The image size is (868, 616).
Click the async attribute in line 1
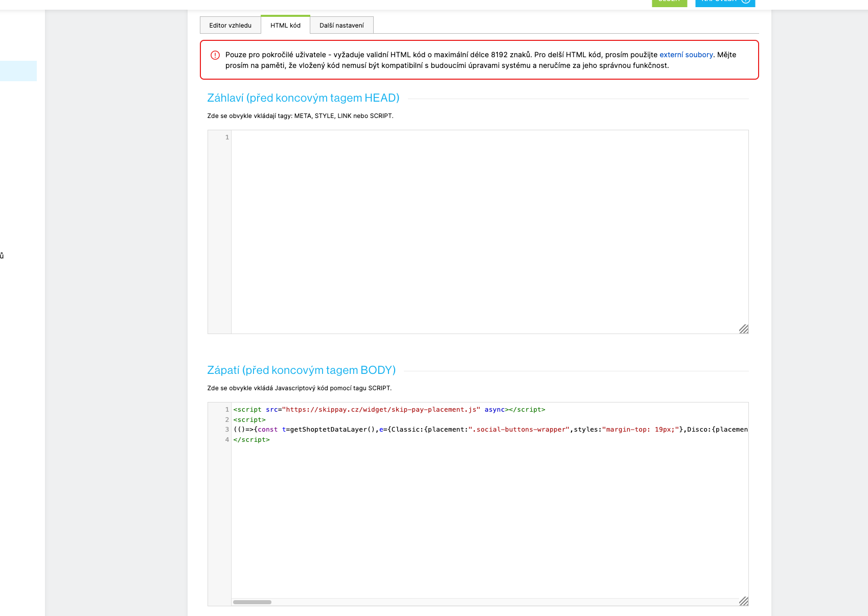[x=494, y=409]
